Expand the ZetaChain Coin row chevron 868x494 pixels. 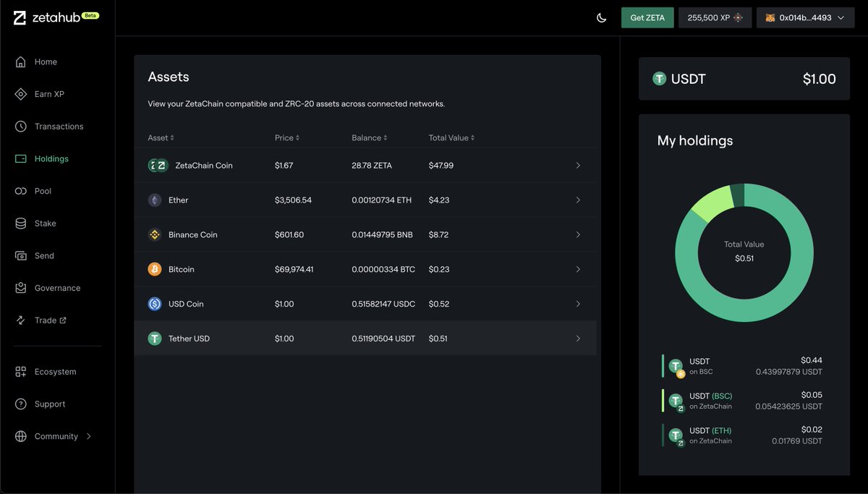[578, 166]
